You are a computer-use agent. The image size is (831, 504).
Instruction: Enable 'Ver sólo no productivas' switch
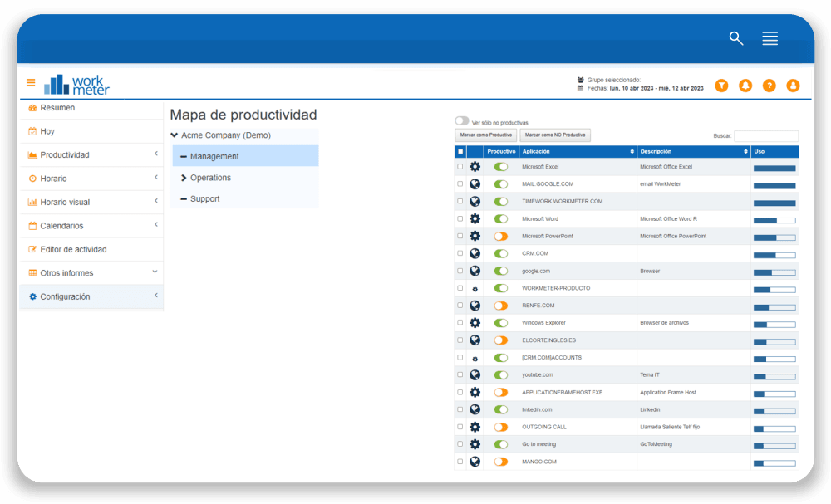coord(461,121)
